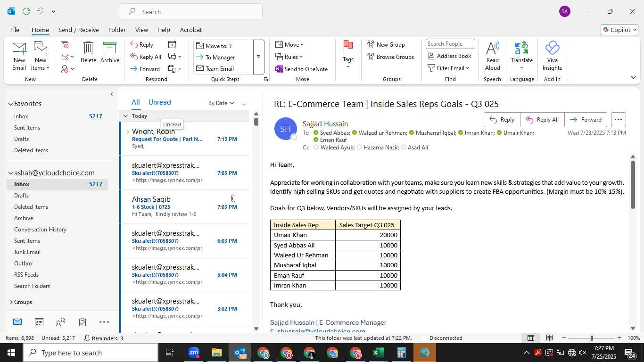The height and width of the screenshot is (362, 644).
Task: Collapse the Today message group
Action: click(x=125, y=115)
